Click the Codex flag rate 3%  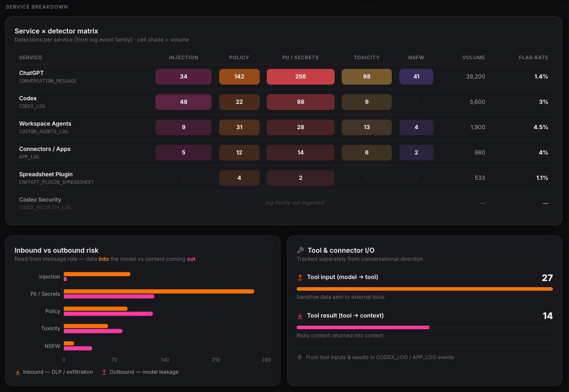pyautogui.click(x=543, y=102)
